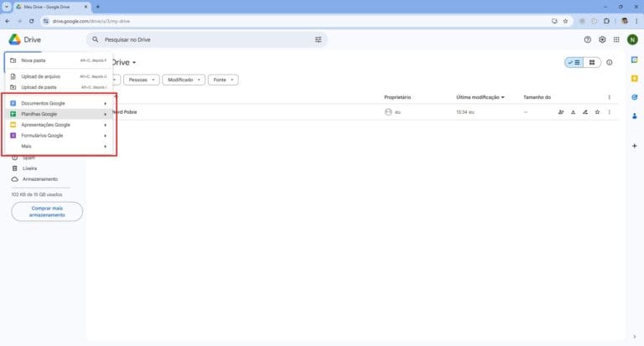Expand the Pessoas filter dropdown
The width and height of the screenshot is (644, 346).
(x=142, y=80)
